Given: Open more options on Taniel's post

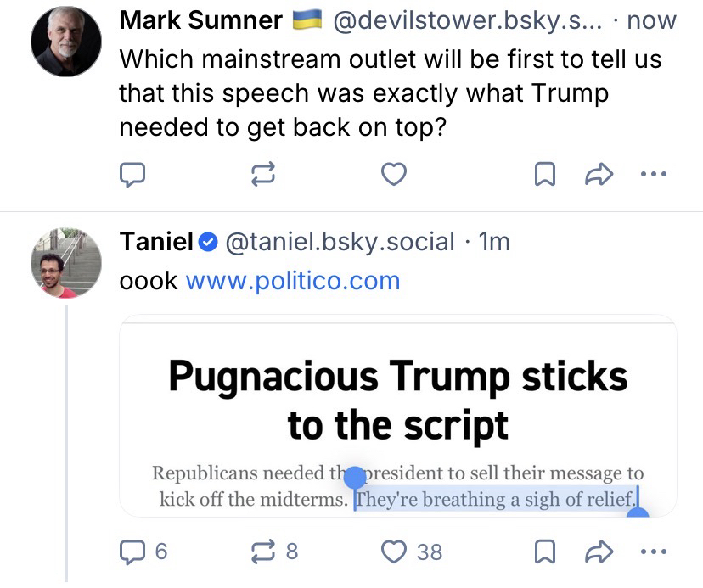Looking at the screenshot, I should (x=654, y=552).
